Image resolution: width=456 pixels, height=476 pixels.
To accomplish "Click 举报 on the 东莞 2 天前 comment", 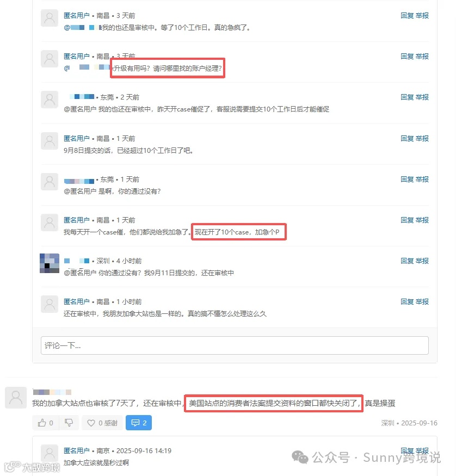I will click(422, 97).
